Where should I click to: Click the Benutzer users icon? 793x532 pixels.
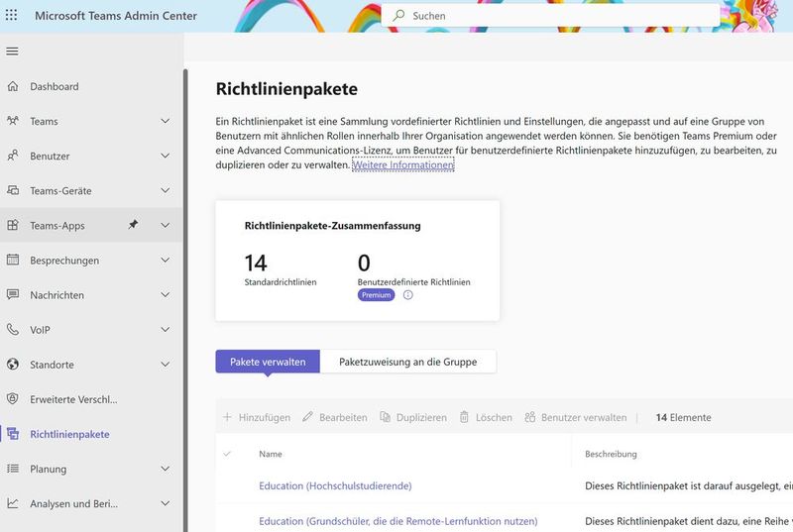click(13, 156)
